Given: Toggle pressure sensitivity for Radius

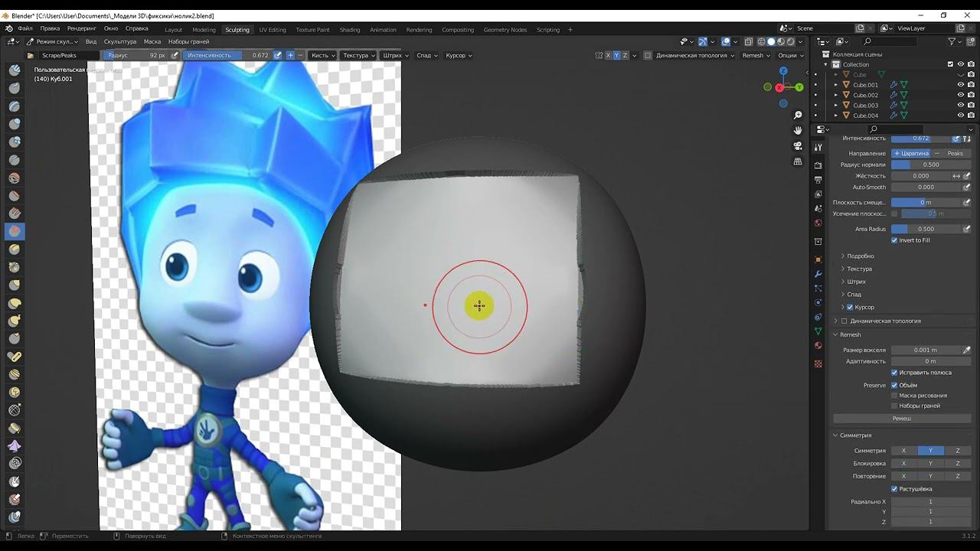Looking at the screenshot, I should coord(175,55).
